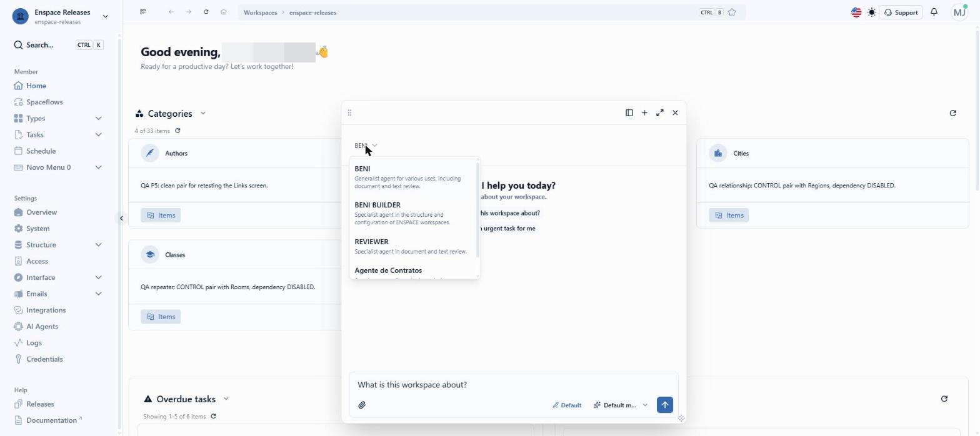980x436 pixels.
Task: Click the Default mode button in chat
Action: click(x=567, y=405)
